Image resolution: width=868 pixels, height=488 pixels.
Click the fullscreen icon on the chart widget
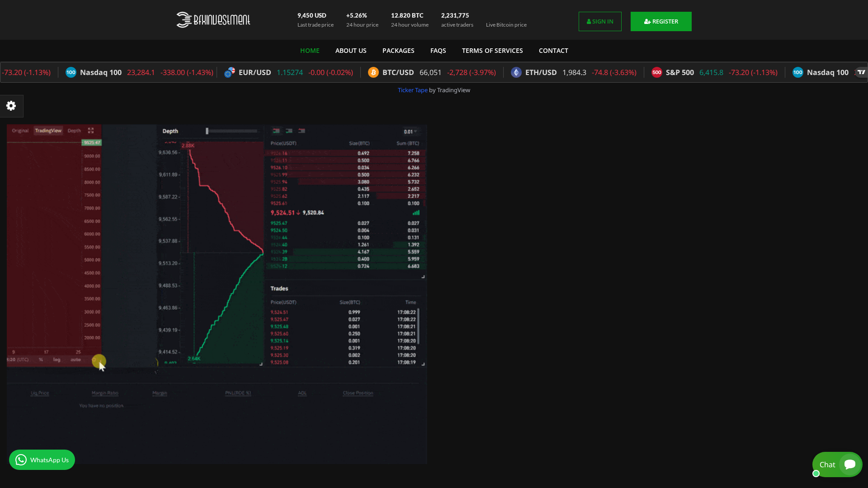click(x=91, y=131)
